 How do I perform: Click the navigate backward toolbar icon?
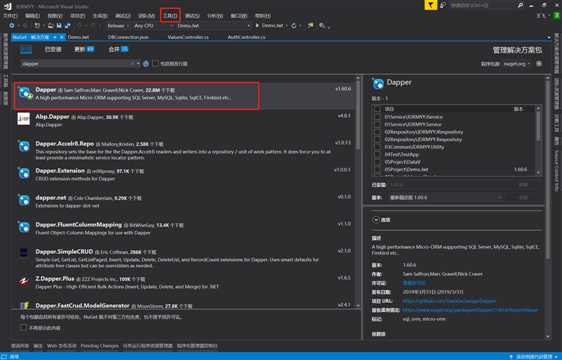12,25
